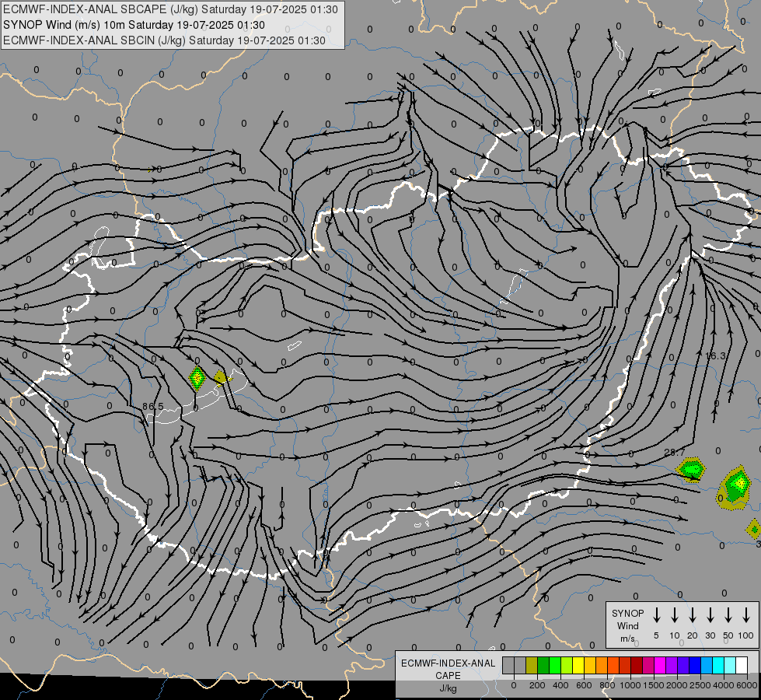Viewport: 761px width, 700px height.
Task: Click the 10 m/s wind arrow in legend
Action: (674, 615)
